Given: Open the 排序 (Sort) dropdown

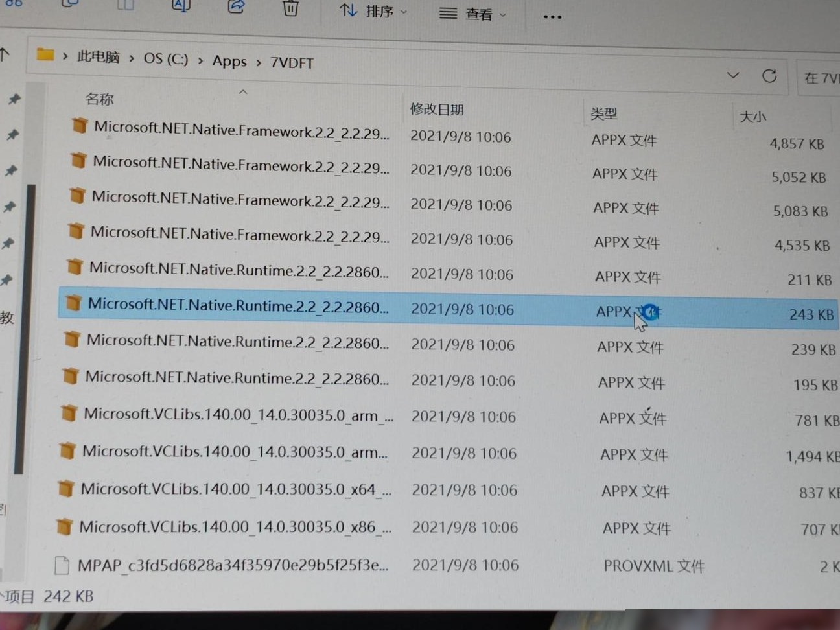Looking at the screenshot, I should tap(373, 11).
